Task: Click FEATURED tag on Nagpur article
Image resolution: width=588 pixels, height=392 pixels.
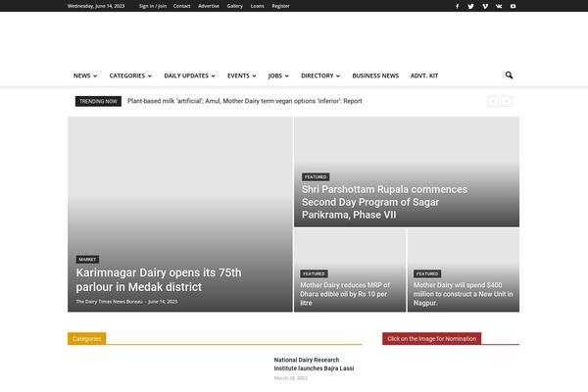Action: (427, 273)
